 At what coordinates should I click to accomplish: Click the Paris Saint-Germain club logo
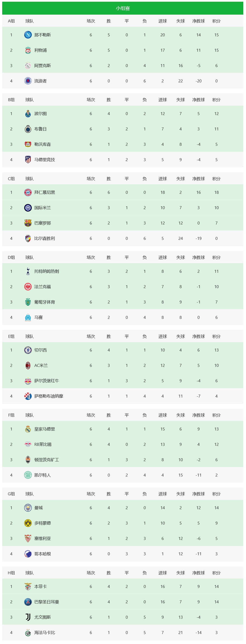coord(28,602)
